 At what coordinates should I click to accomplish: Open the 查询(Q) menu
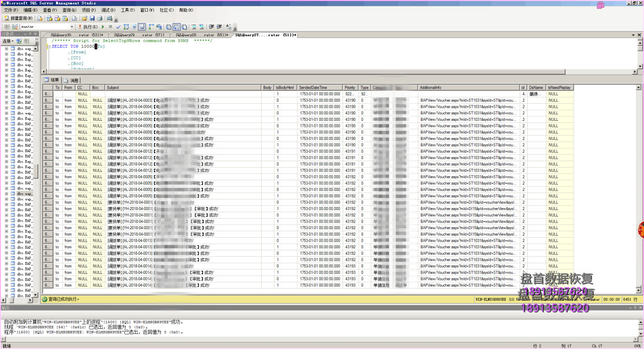[69, 10]
